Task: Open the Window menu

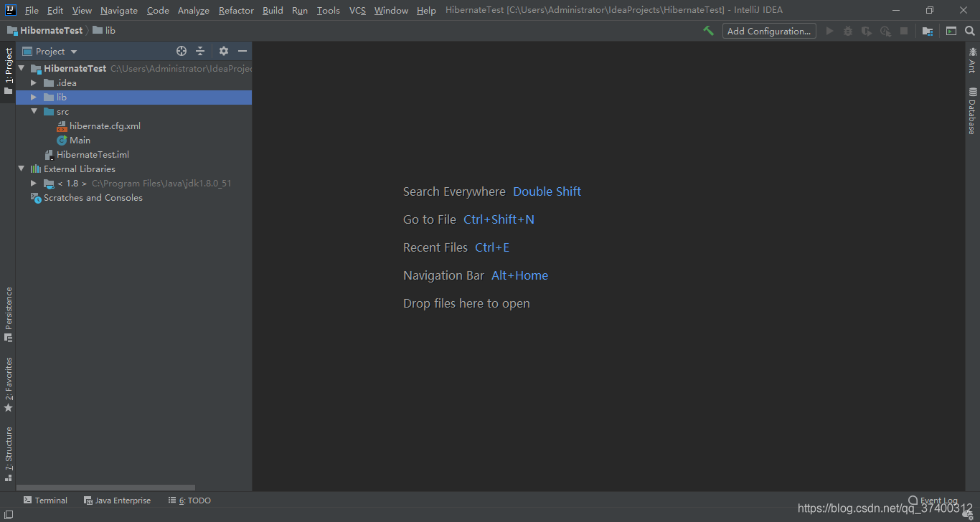Action: [x=391, y=10]
